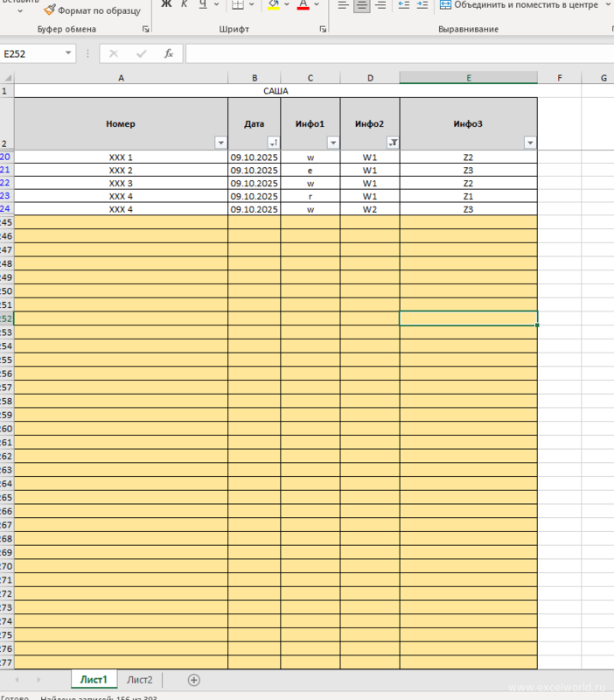Switch to the Лист2 sheet tab
Viewport: 614px width, 700px height.
[140, 680]
